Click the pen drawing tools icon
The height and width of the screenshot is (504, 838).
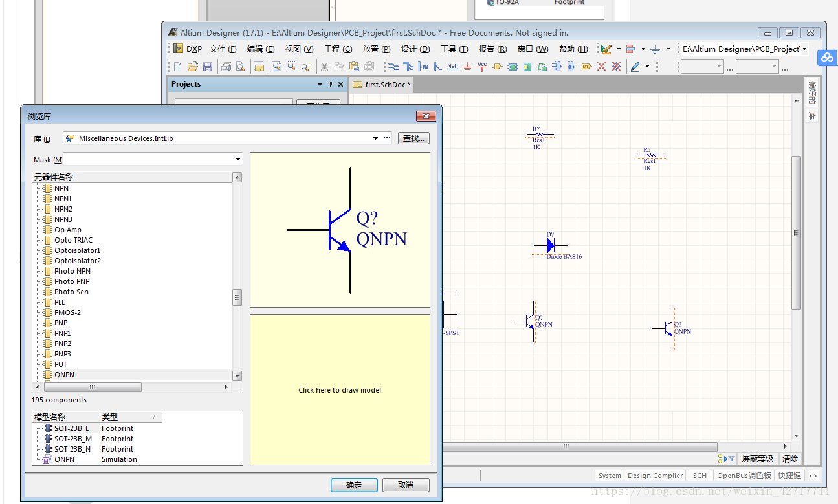(635, 67)
